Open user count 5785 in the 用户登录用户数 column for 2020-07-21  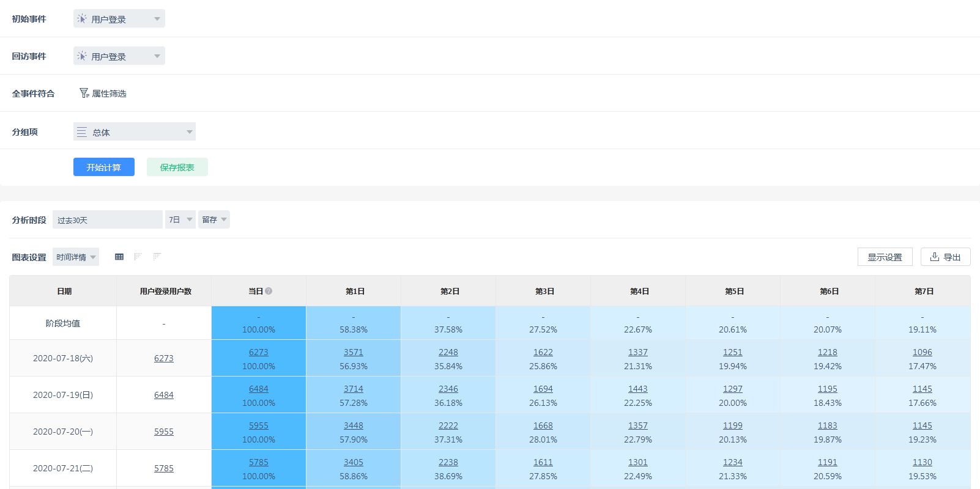coord(164,468)
